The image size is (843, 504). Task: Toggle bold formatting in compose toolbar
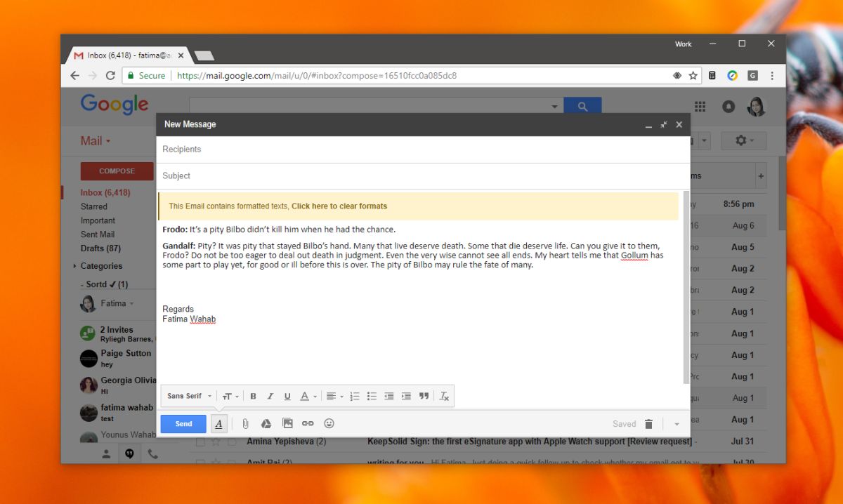coord(253,397)
